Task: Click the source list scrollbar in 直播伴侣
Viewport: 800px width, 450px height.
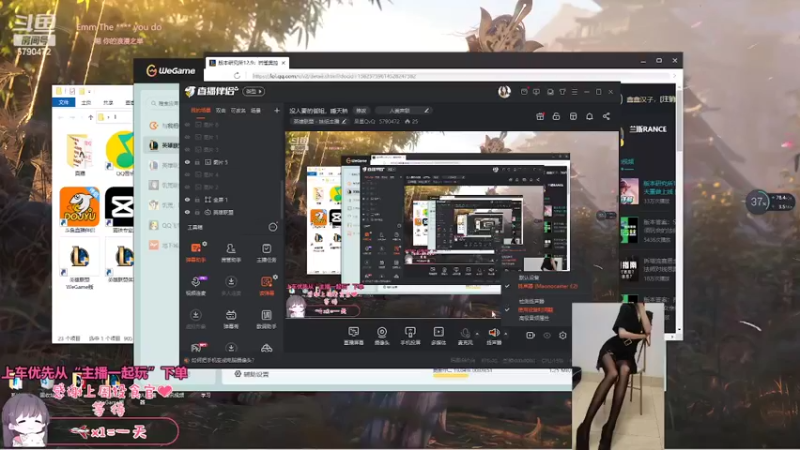Action: point(281,199)
